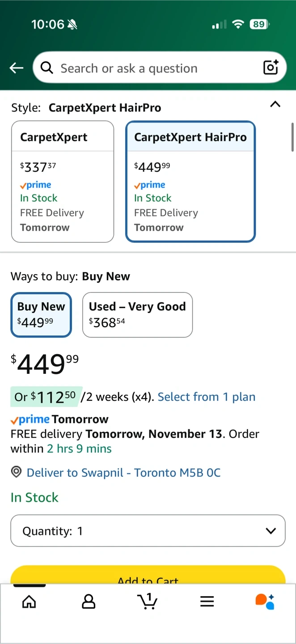Collapse the Style section chevron

(x=275, y=105)
